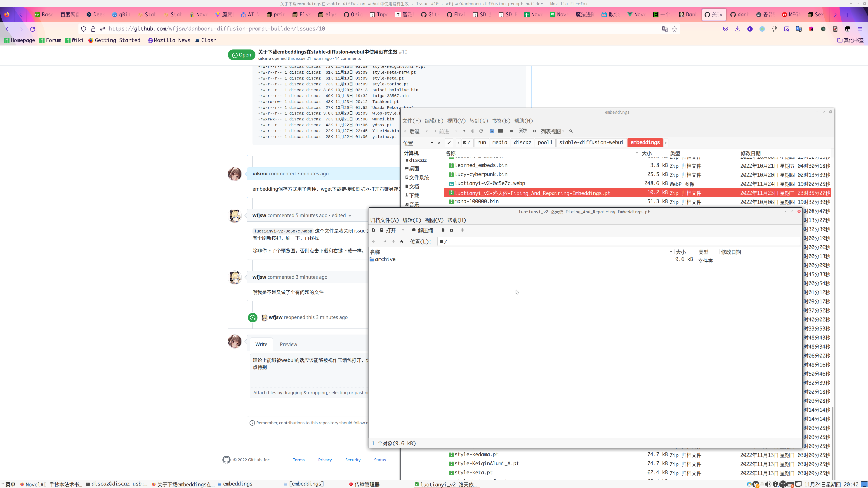This screenshot has width=868, height=488.
Task: Click the 解压缩 (extract) icon in archive manager
Action: 414,230
